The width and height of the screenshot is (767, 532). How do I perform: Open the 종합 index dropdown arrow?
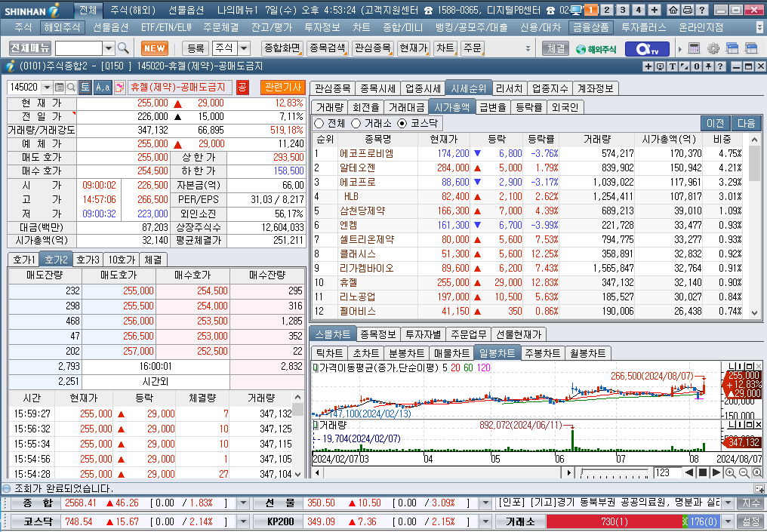click(x=243, y=503)
